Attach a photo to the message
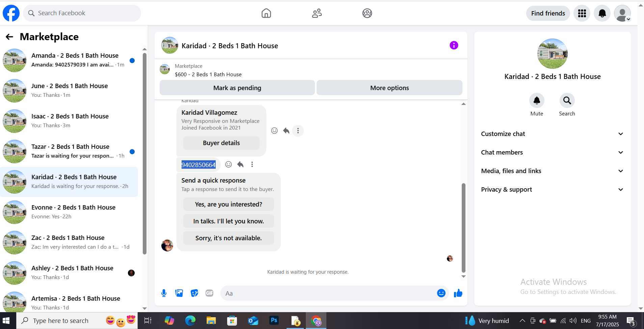This screenshot has height=329, width=644. pyautogui.click(x=179, y=293)
